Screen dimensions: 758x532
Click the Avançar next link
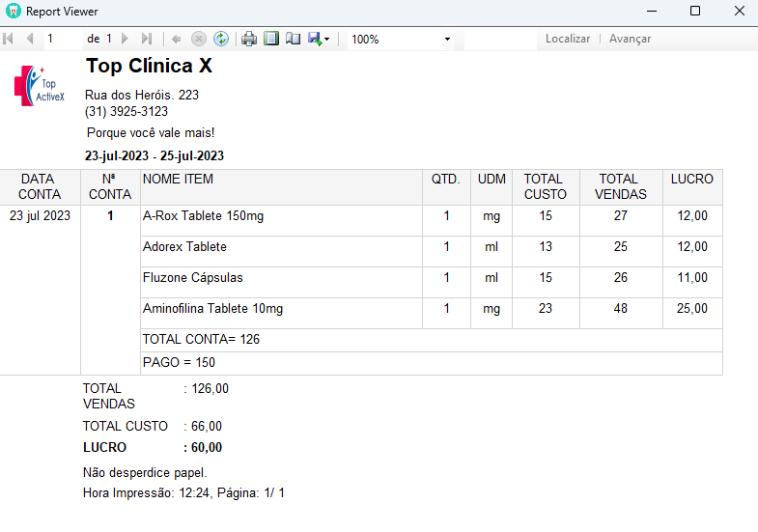pyautogui.click(x=630, y=39)
